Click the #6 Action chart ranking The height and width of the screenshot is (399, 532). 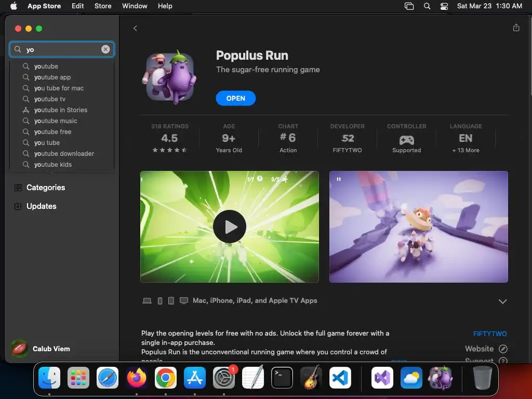click(288, 138)
